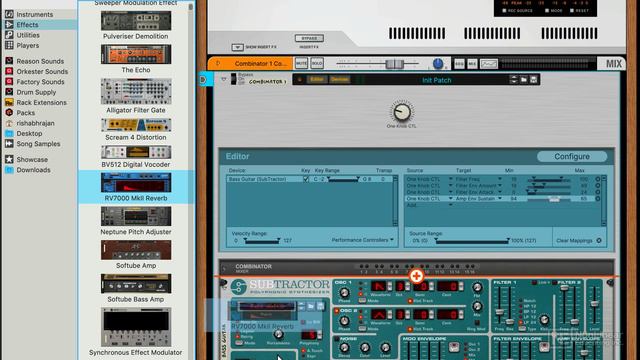Open Subtractor patch browser folder icon

click(311, 306)
